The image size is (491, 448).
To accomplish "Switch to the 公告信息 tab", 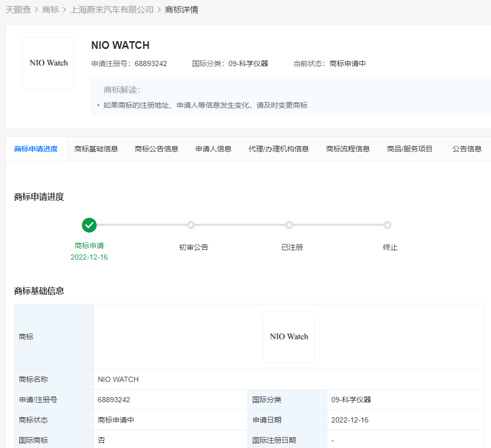I will 467,149.
